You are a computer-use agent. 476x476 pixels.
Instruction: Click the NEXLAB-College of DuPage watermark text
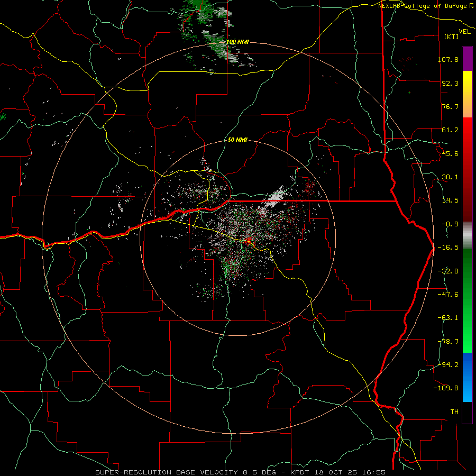pos(426,6)
